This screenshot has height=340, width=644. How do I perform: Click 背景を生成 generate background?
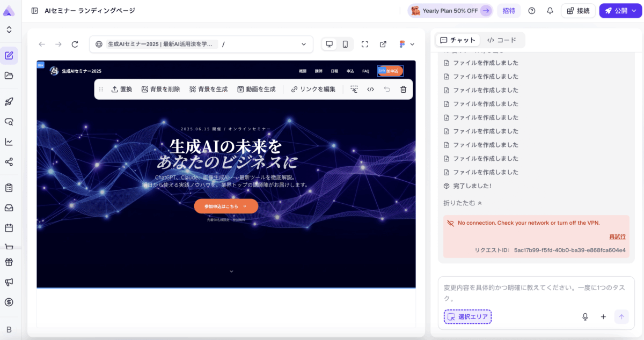[x=208, y=89]
